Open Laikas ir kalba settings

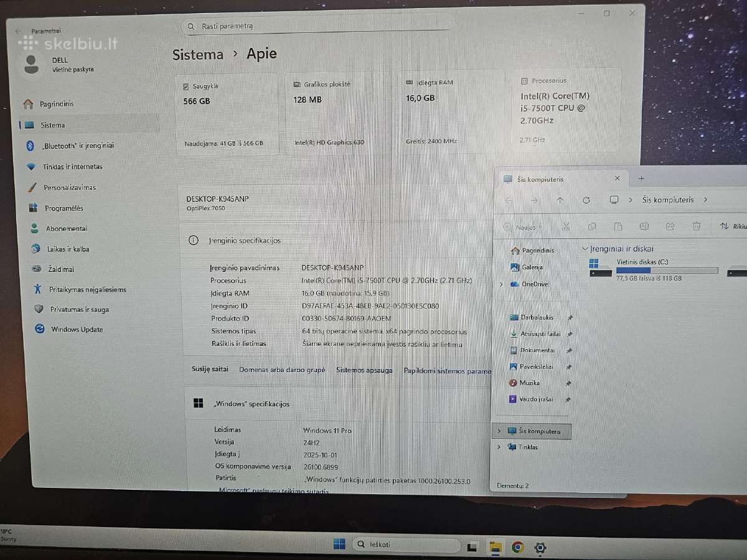tap(60, 249)
